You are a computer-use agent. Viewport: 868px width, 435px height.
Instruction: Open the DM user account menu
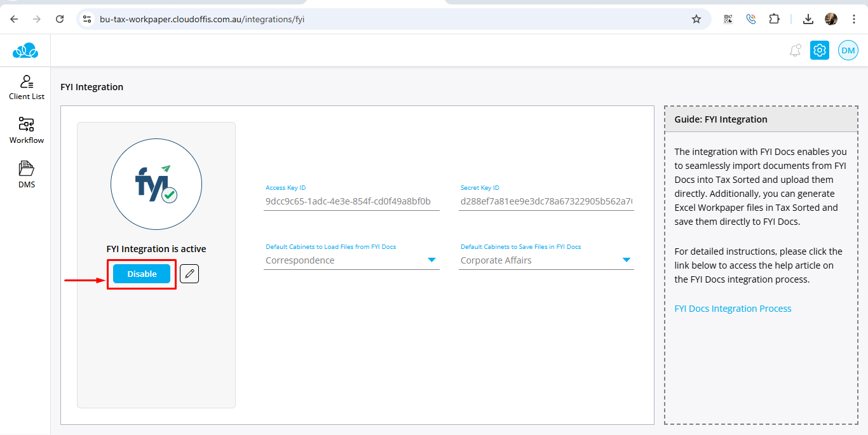point(848,50)
